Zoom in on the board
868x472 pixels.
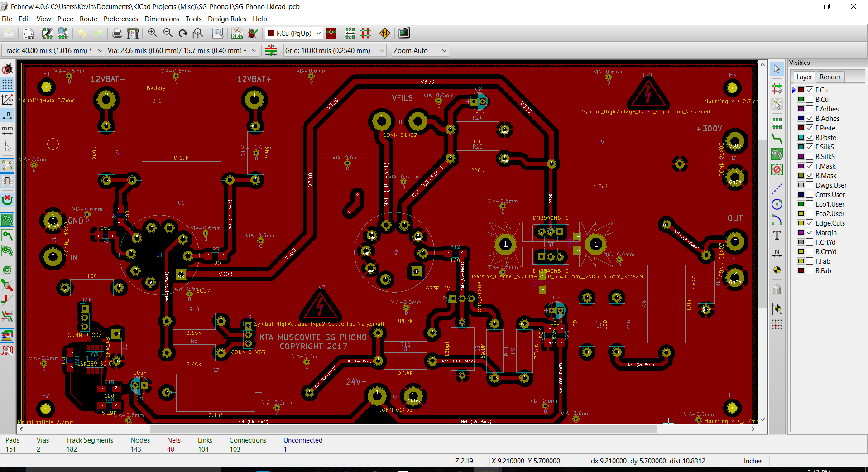tap(153, 33)
